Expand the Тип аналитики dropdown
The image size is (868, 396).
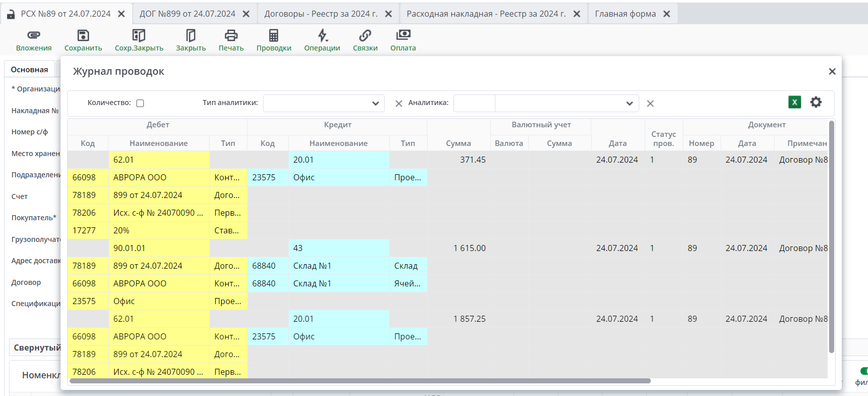(375, 104)
